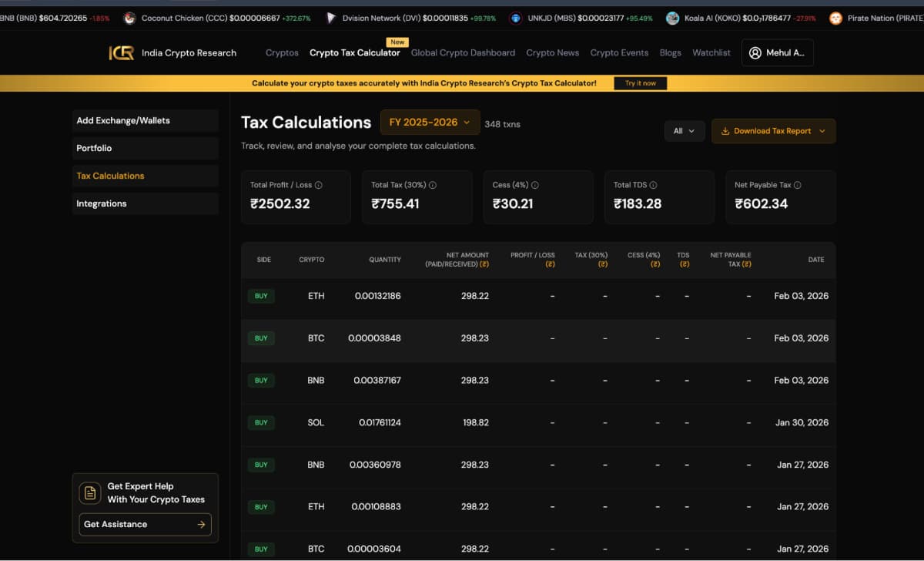Click info icon next to Total TDS
This screenshot has height=561, width=924.
(654, 185)
